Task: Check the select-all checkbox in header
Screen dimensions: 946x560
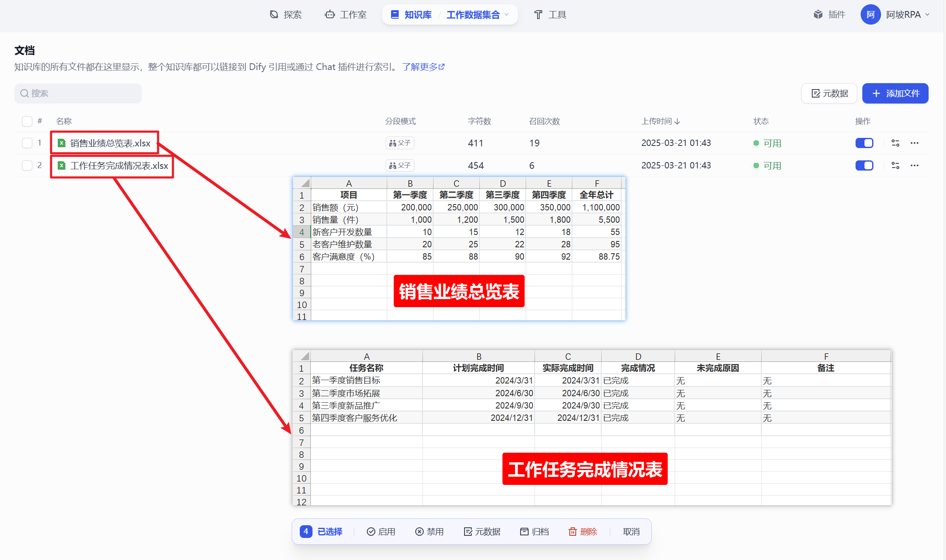Action: (x=27, y=121)
